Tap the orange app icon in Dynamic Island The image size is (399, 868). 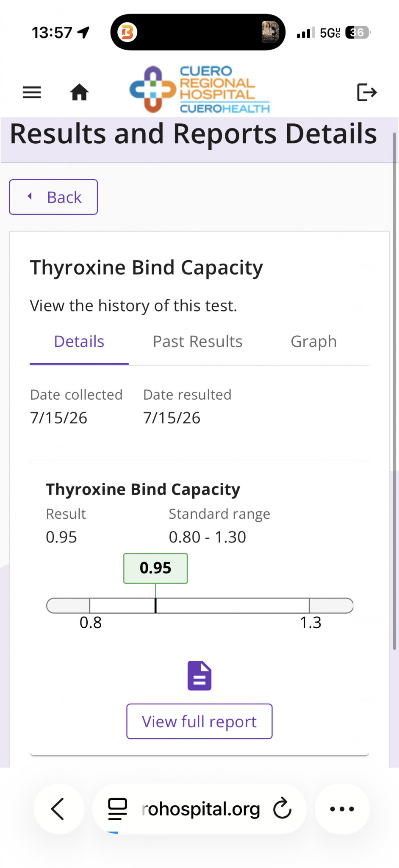point(127,32)
